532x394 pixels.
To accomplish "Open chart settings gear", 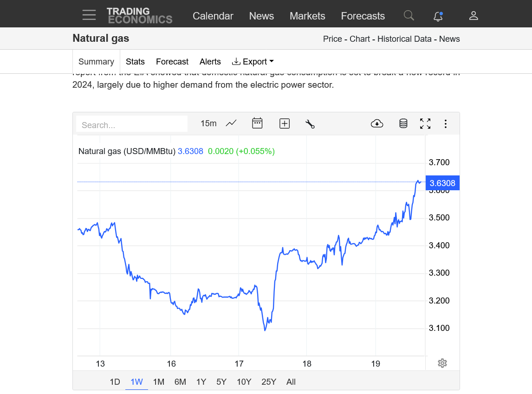I will pyautogui.click(x=442, y=363).
